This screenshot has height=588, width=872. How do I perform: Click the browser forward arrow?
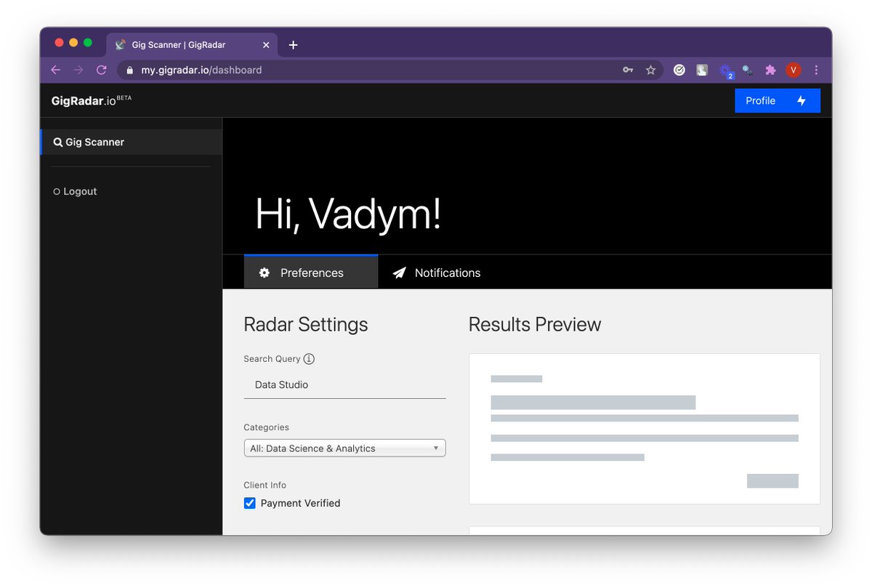(78, 71)
